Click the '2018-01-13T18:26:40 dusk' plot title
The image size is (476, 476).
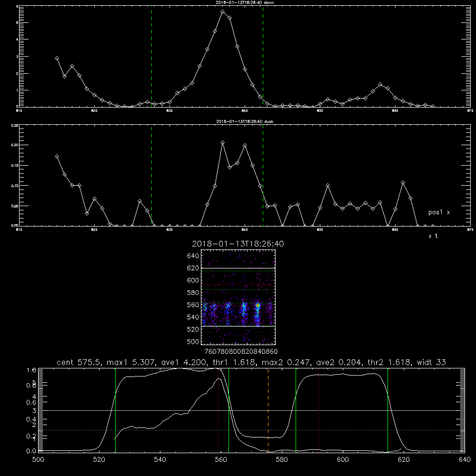[x=245, y=121]
